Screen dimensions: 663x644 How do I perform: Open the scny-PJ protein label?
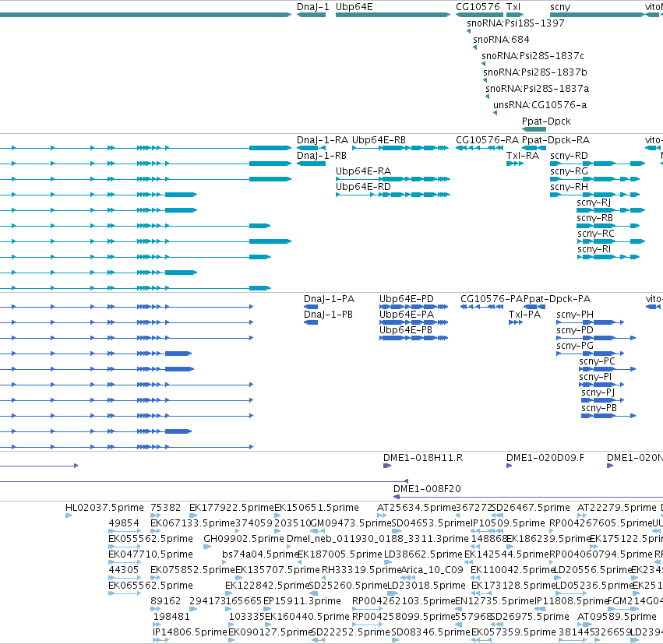tap(598, 393)
